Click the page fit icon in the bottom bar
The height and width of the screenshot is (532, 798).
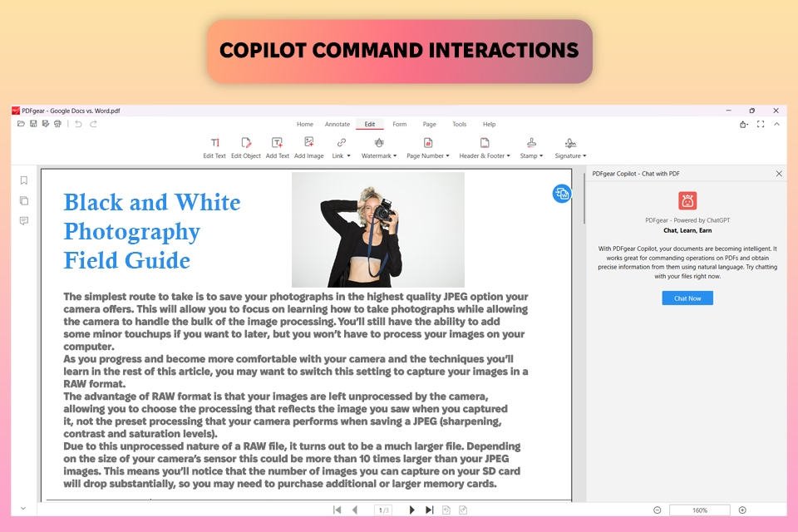click(x=463, y=510)
